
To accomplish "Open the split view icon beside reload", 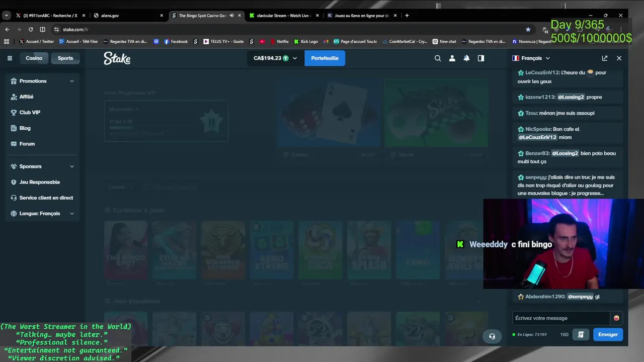I will tap(42, 29).
